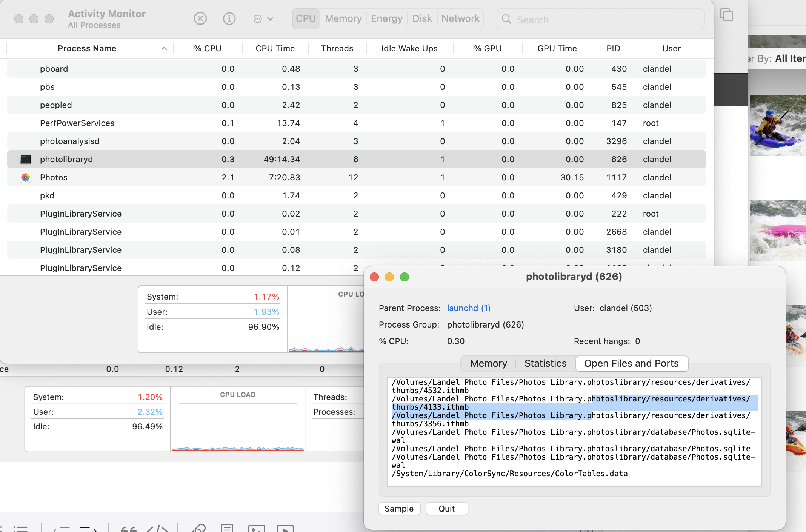Click the blue kayaker photo thumbnail
806x532 pixels.
click(778, 125)
